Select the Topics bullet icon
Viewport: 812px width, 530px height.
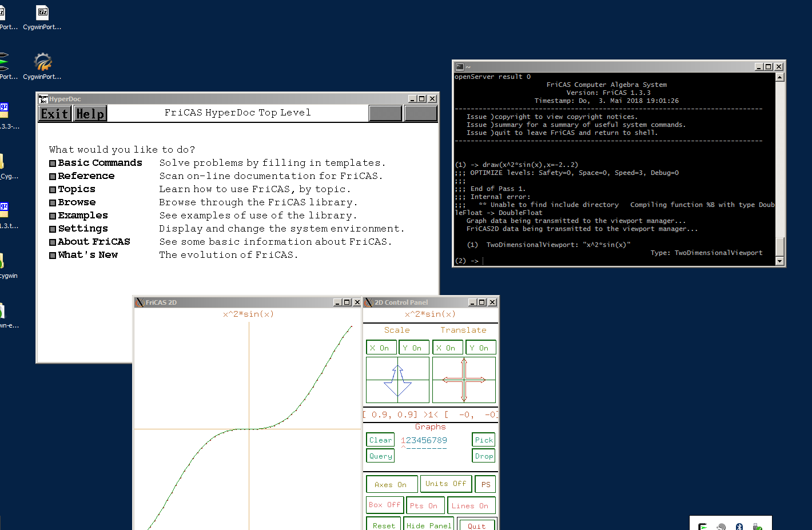(53, 190)
